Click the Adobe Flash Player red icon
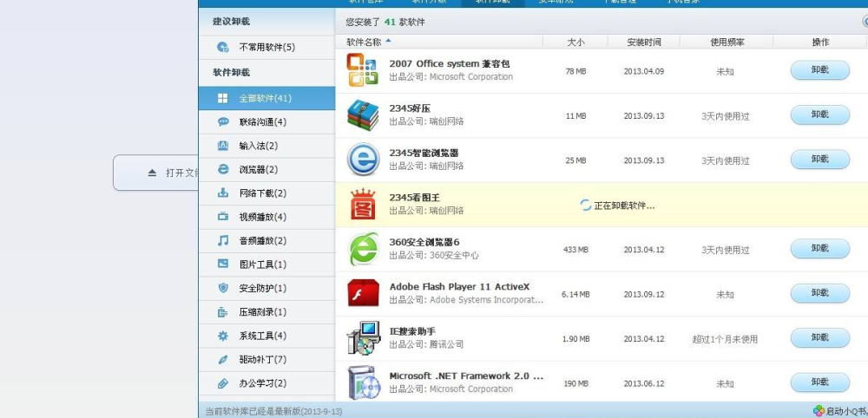868x418 pixels. [x=363, y=293]
